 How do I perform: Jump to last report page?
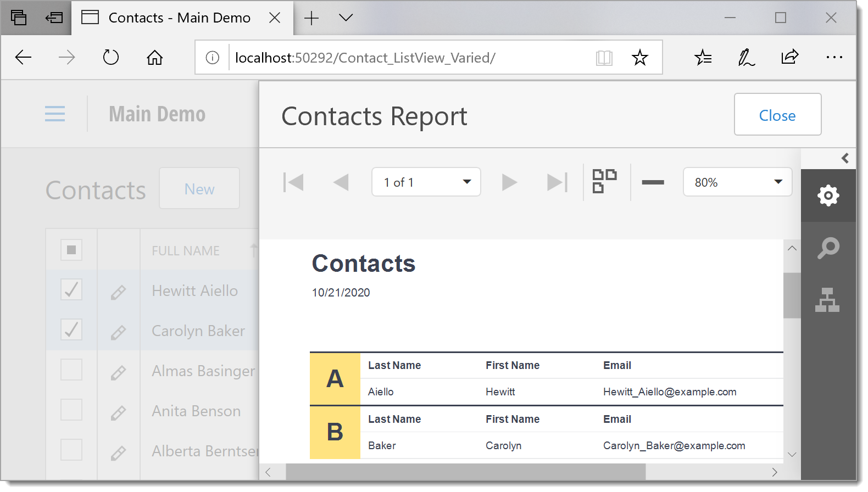[557, 182]
